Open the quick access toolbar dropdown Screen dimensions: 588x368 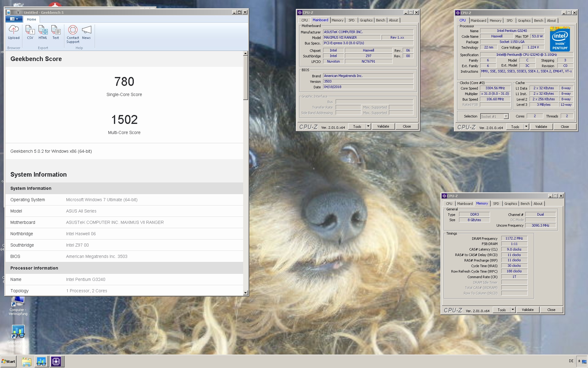click(18, 13)
